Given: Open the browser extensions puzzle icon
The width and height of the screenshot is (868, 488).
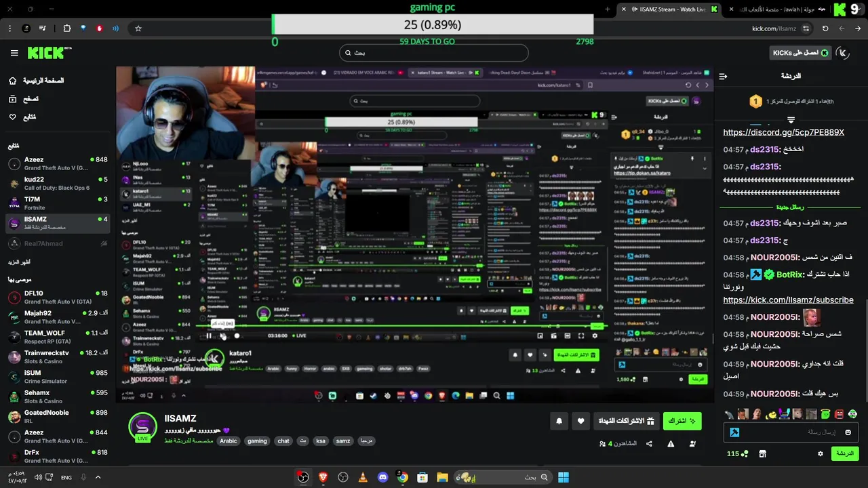Looking at the screenshot, I should click(x=66, y=28).
